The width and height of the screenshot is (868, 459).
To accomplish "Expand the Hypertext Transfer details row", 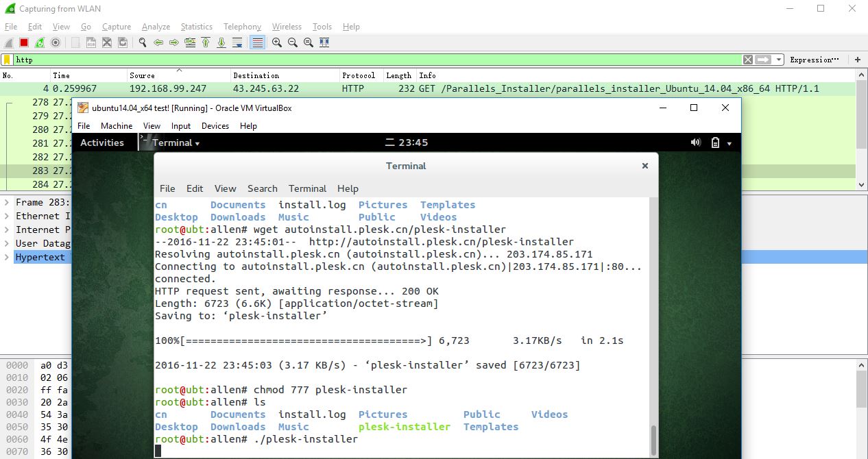I will pyautogui.click(x=6, y=257).
